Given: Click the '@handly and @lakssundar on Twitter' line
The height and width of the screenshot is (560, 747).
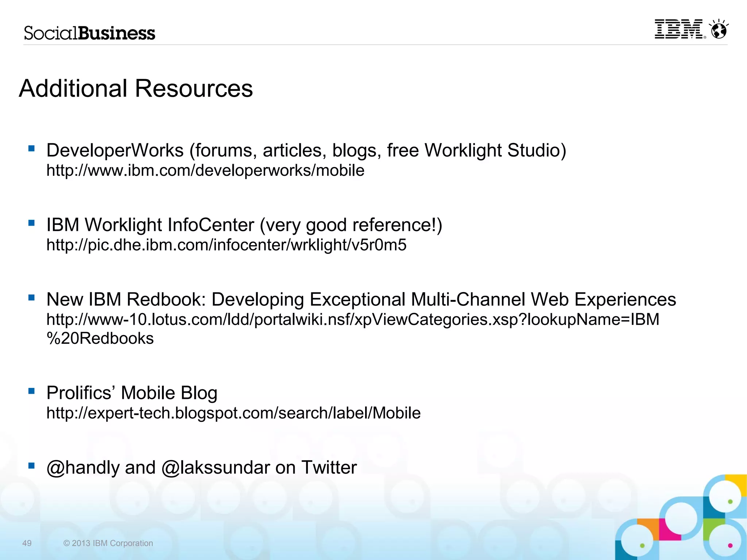Looking at the screenshot, I should click(201, 468).
